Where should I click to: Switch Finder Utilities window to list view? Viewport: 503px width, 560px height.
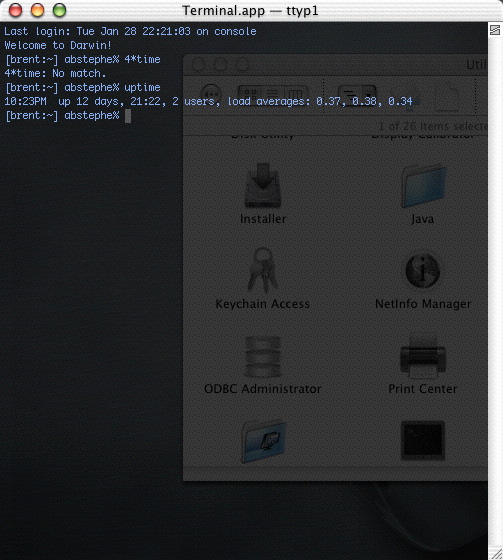[x=273, y=94]
